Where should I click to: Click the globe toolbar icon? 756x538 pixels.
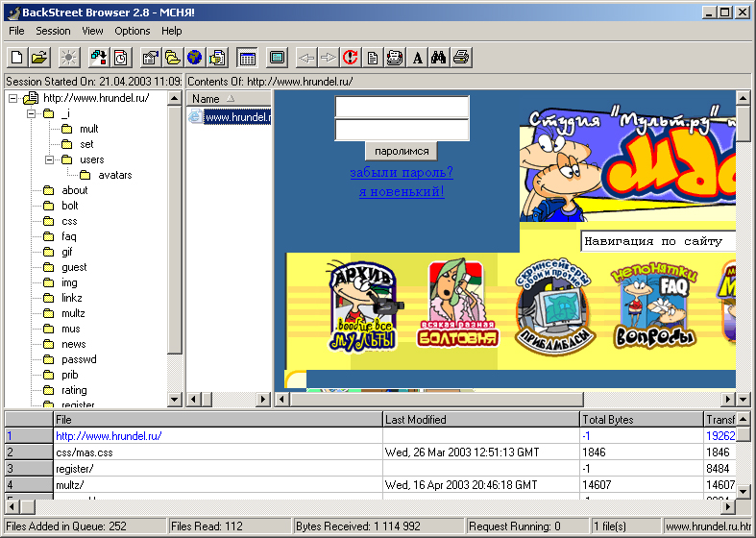click(194, 58)
